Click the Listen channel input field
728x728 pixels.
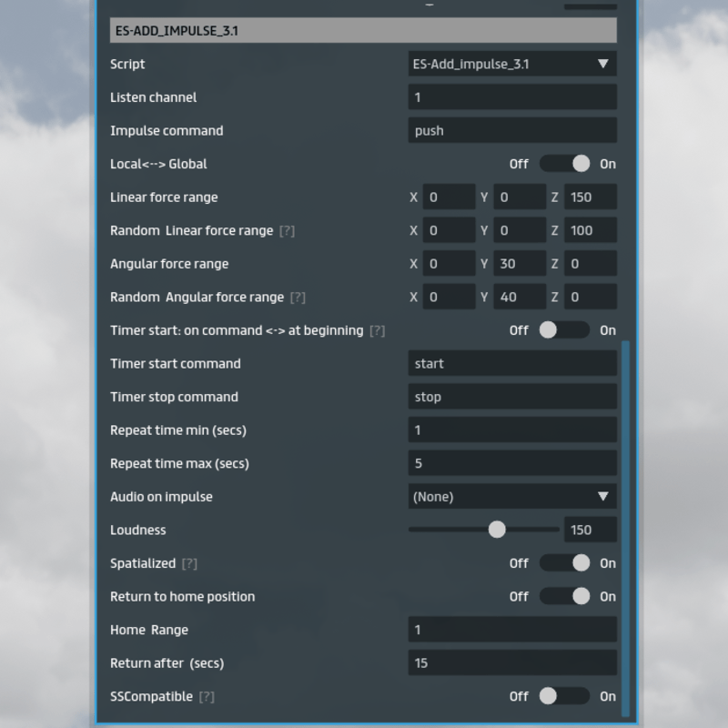511,97
